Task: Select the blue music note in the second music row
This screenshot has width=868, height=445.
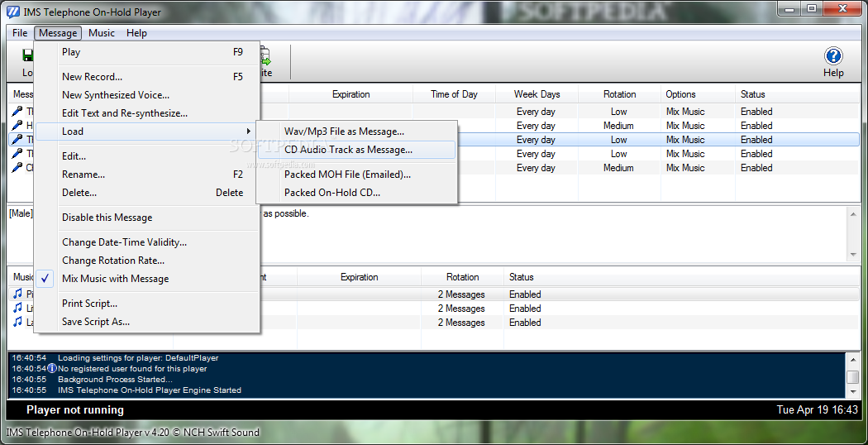Action: click(17, 309)
